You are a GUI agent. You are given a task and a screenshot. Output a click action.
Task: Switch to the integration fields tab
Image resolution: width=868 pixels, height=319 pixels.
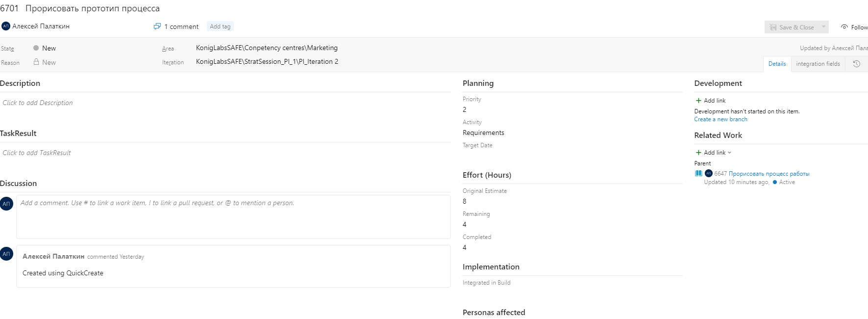(818, 64)
